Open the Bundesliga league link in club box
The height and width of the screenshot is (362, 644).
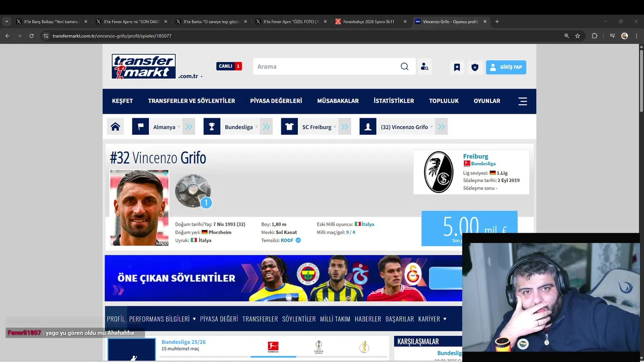[483, 164]
